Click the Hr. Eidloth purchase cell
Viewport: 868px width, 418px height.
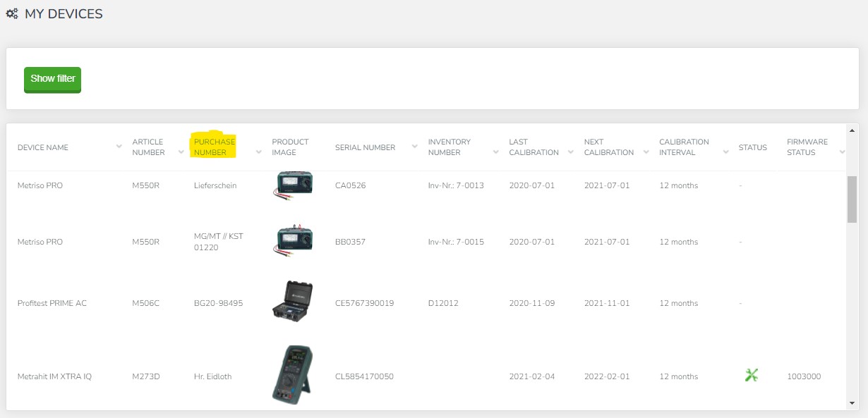(213, 376)
